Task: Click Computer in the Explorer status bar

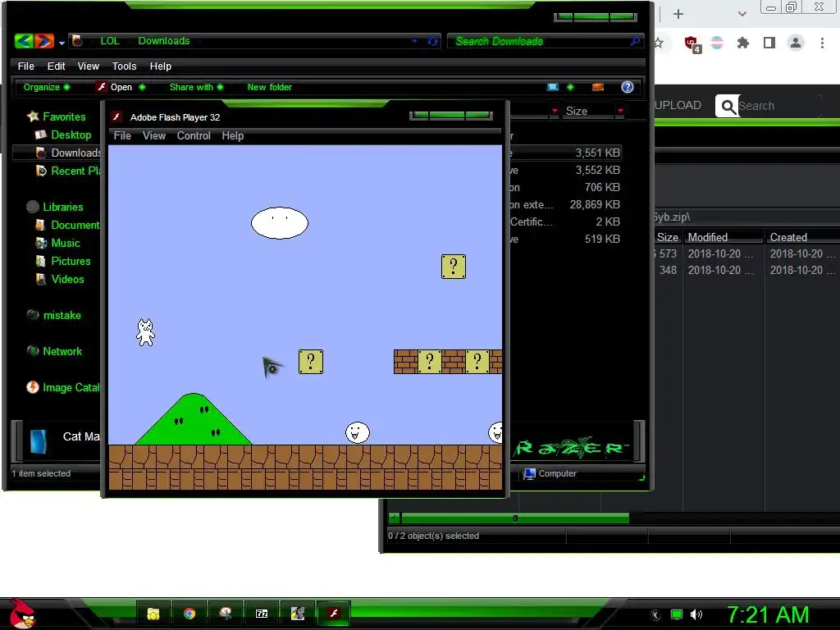Action: 550,473
